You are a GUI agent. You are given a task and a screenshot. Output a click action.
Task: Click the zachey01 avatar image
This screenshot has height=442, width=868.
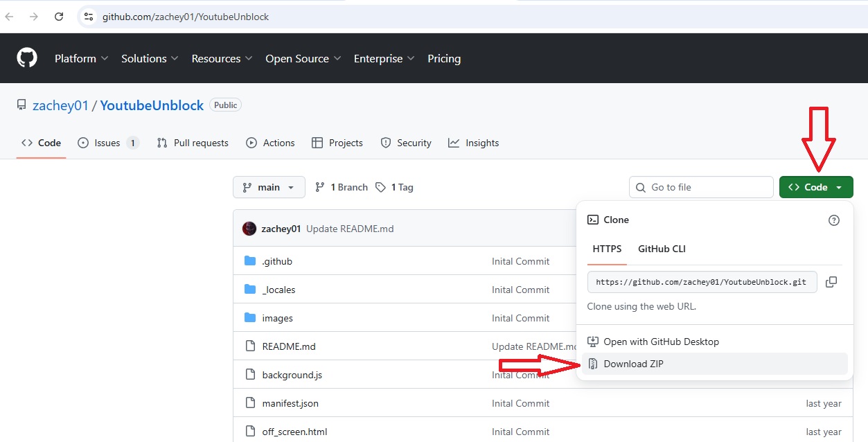point(249,229)
